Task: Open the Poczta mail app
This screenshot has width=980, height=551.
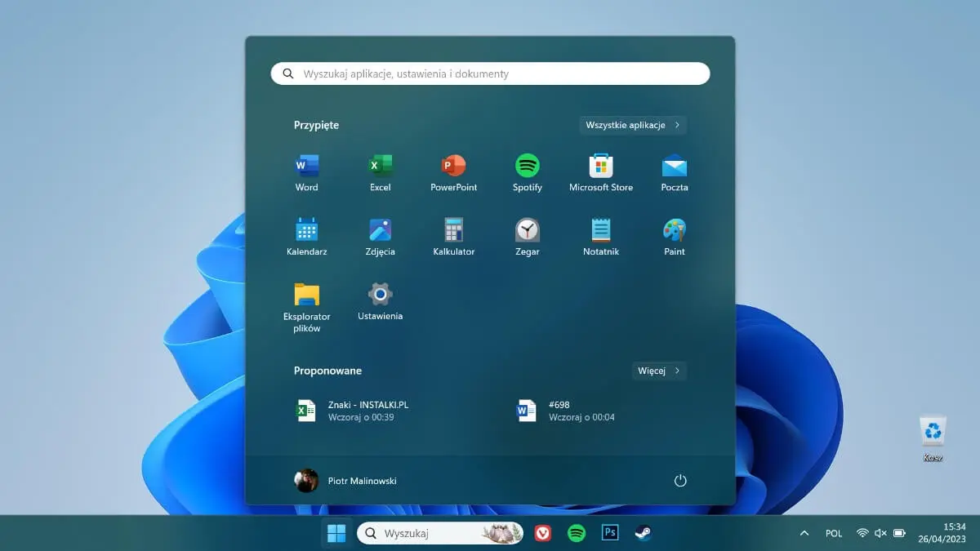Action: coord(674,167)
